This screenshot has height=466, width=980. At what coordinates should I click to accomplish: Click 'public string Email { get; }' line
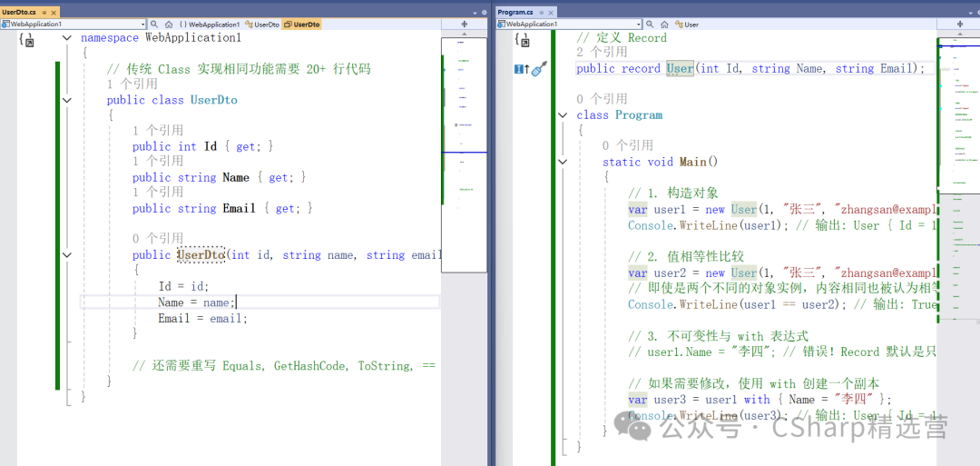222,208
